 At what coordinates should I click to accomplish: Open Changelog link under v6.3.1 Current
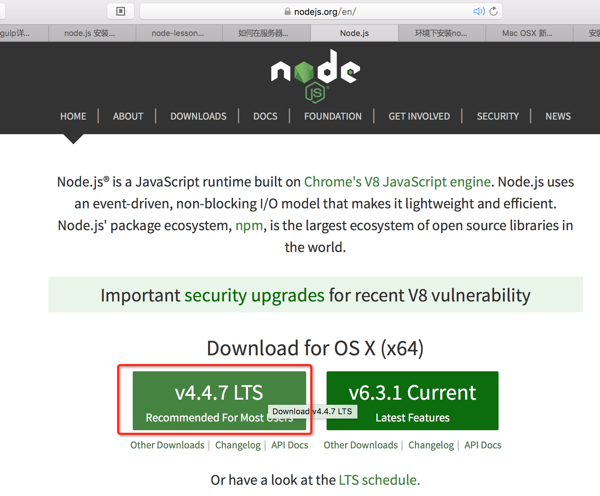tap(431, 445)
